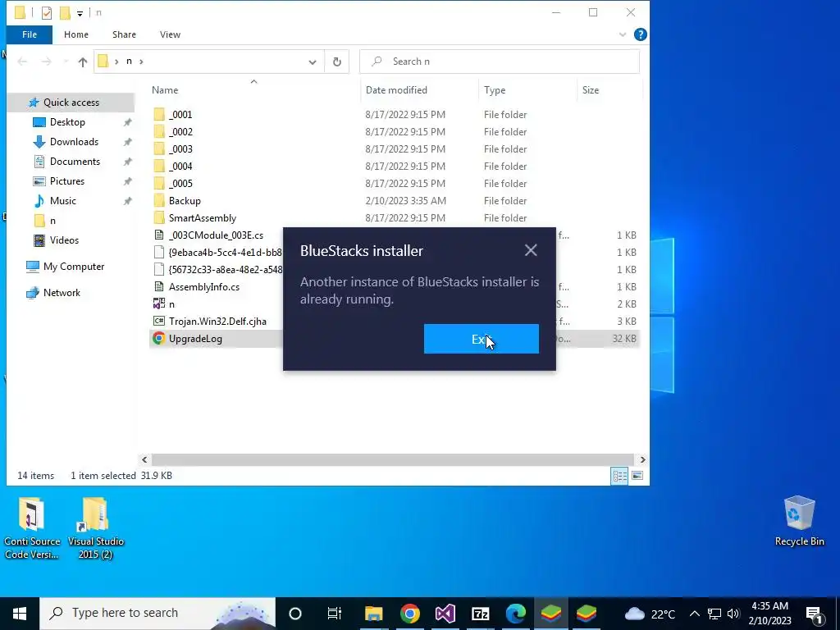Open the File ribbon tab
The width and height of the screenshot is (840, 630).
30,34
